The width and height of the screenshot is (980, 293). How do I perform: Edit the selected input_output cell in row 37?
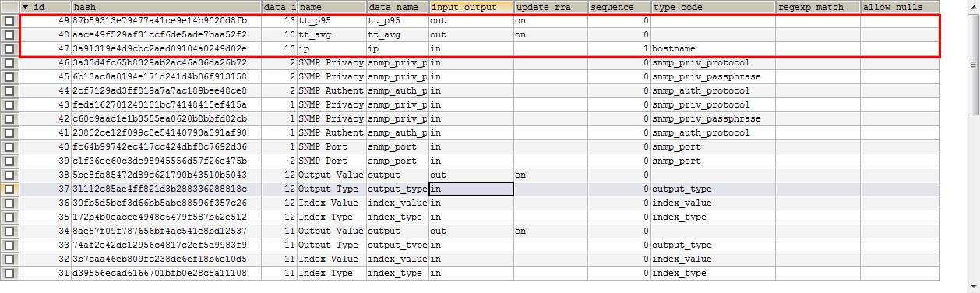[471, 189]
